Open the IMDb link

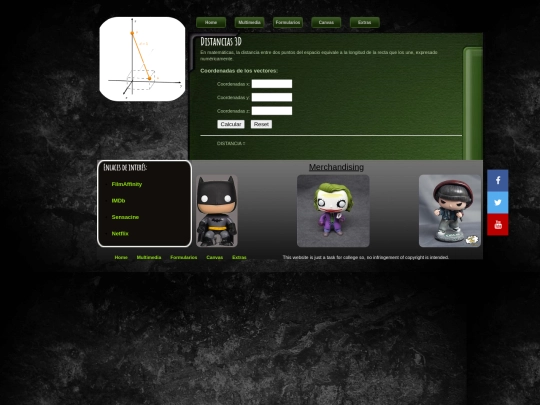pyautogui.click(x=118, y=201)
